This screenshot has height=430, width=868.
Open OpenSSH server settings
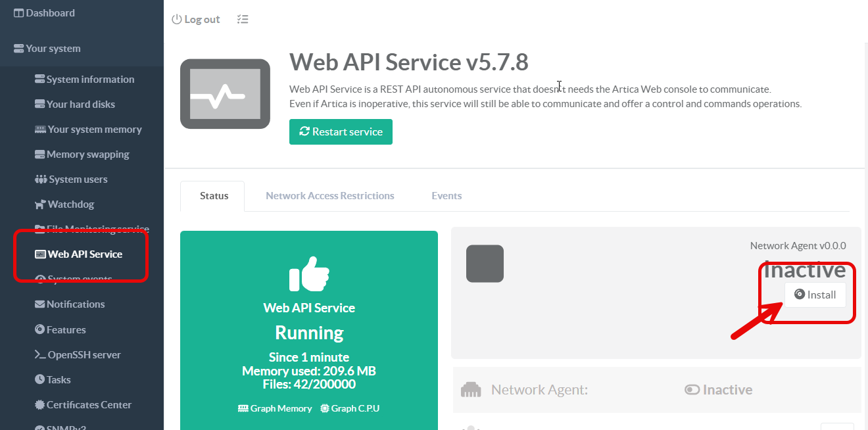(84, 355)
